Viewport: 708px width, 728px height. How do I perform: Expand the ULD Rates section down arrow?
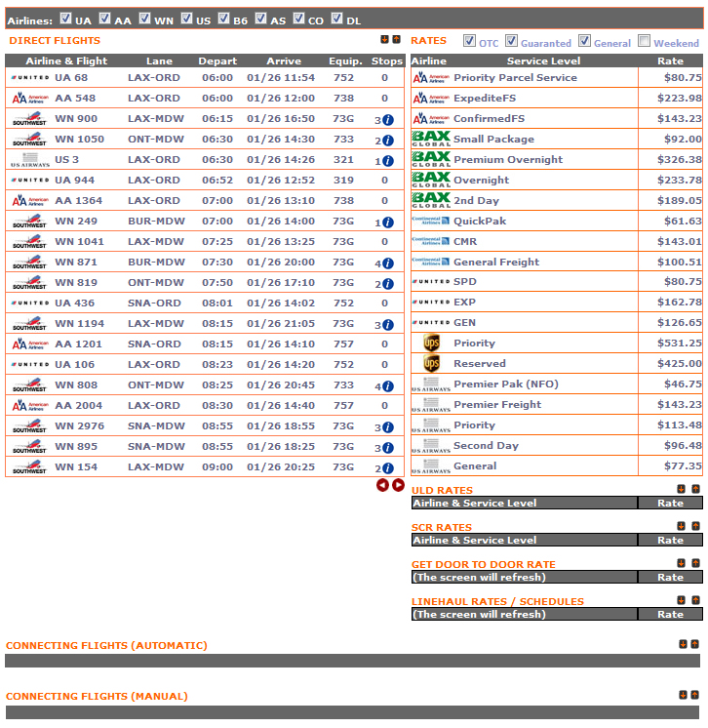pos(681,489)
